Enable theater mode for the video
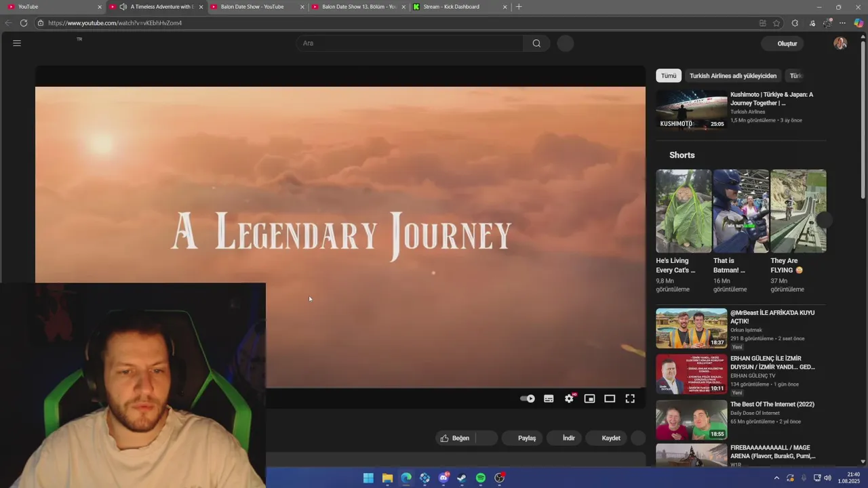This screenshot has width=868, height=488. pyautogui.click(x=610, y=399)
